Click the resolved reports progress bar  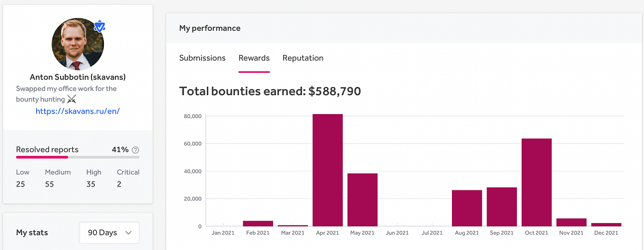tap(78, 157)
